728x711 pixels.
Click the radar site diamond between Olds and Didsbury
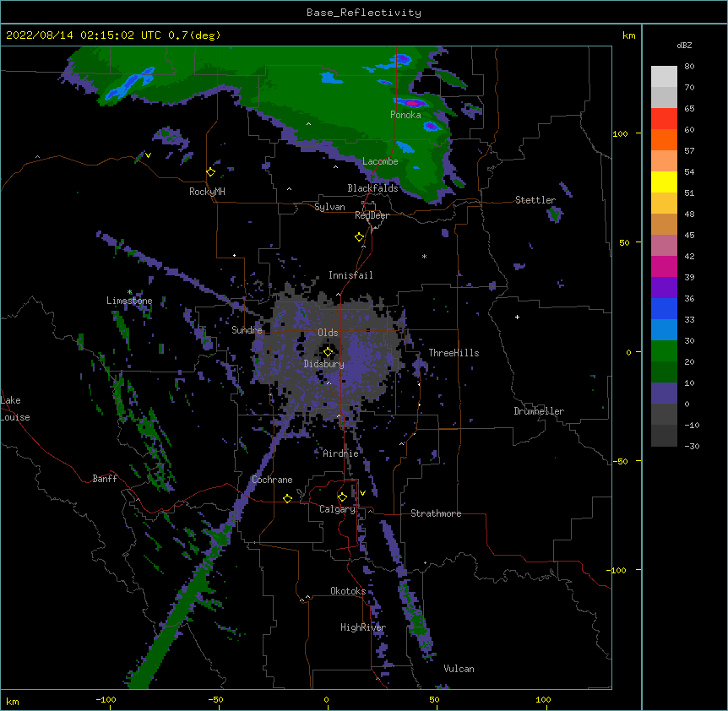[x=328, y=352]
